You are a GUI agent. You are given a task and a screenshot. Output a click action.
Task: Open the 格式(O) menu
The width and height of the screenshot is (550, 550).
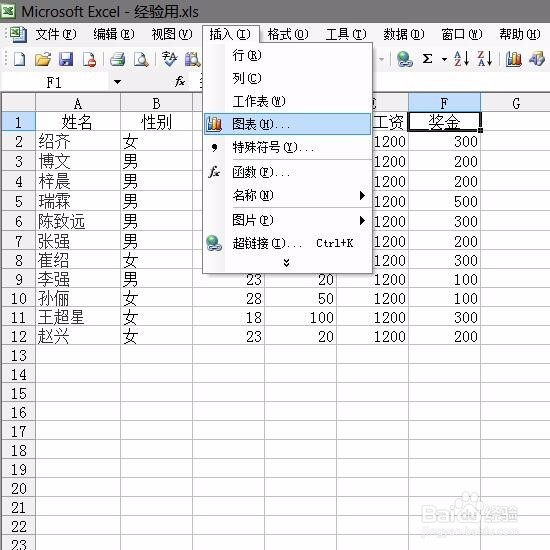(288, 34)
